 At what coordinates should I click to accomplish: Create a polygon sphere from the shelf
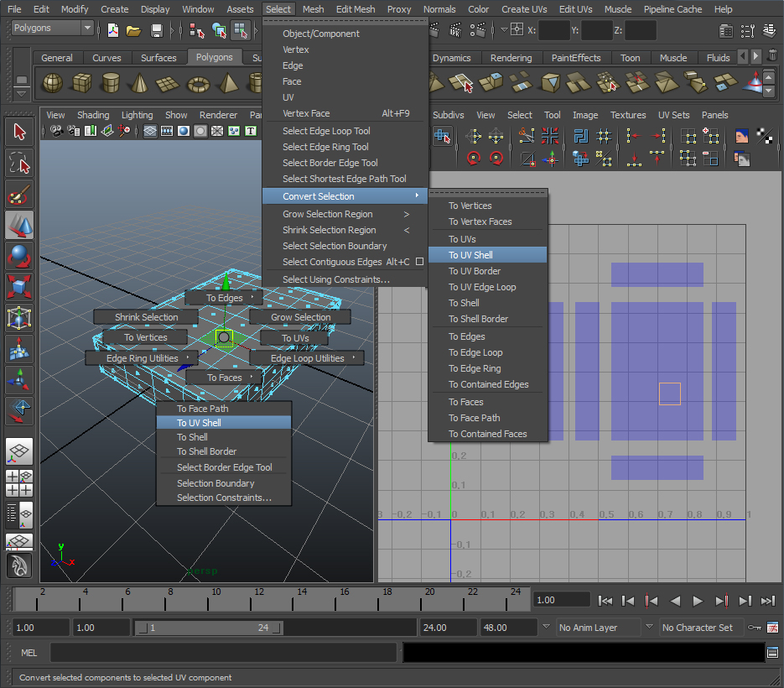[52, 83]
